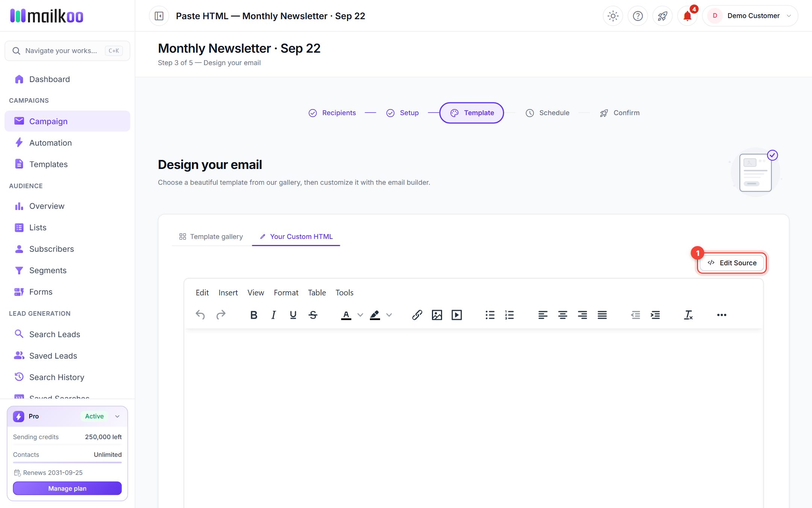Redo the last editor action
The image size is (812, 508).
click(221, 315)
